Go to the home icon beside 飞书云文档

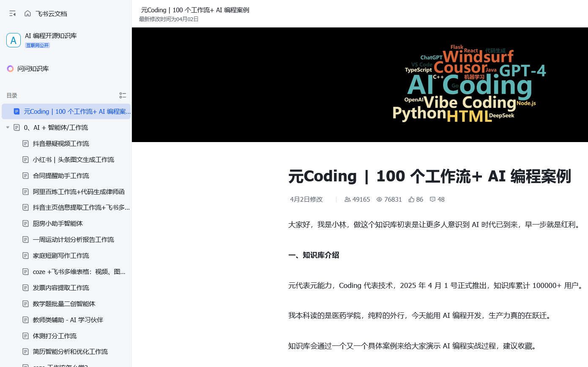(27, 14)
